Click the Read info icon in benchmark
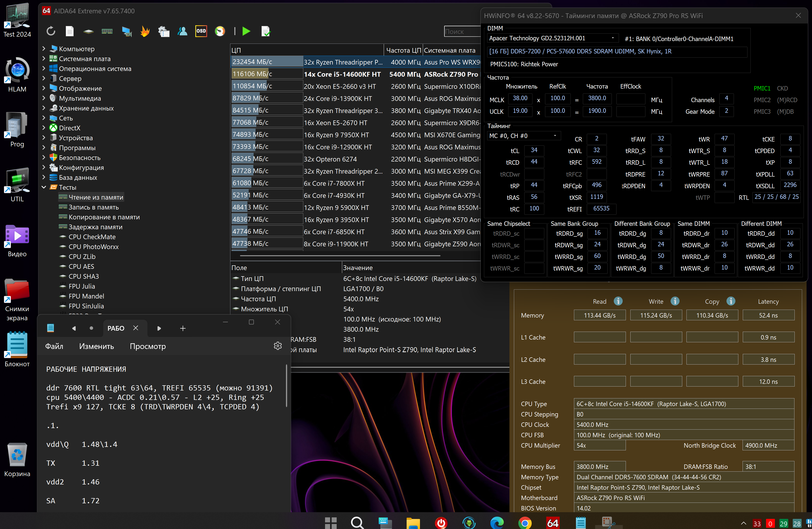The width and height of the screenshot is (812, 529). (618, 301)
